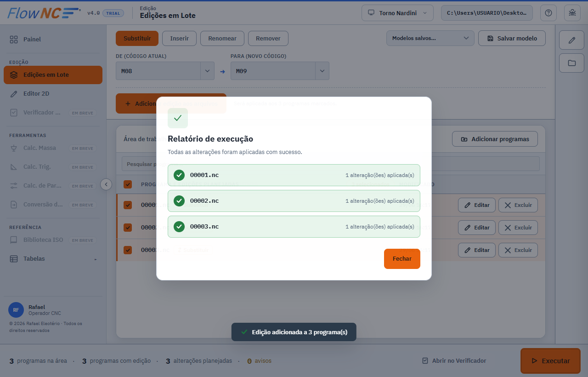Open the Torno Nardini machine dropdown
588x377 pixels.
[398, 13]
